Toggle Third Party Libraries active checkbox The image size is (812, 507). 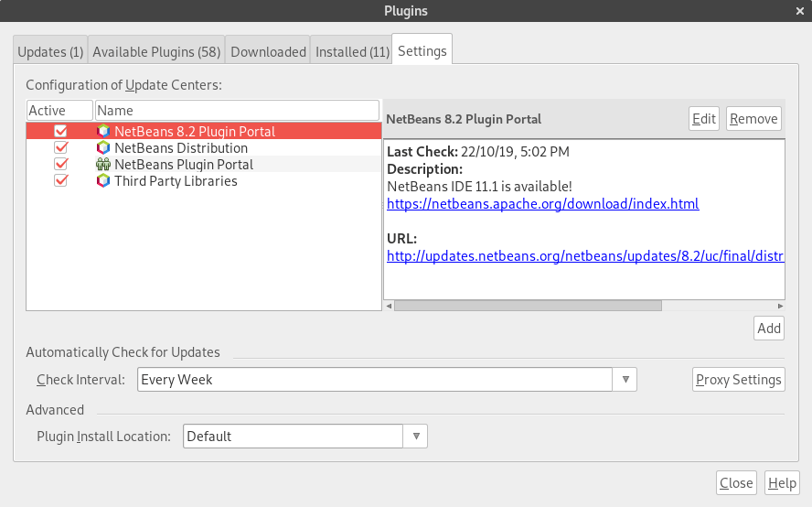[61, 181]
